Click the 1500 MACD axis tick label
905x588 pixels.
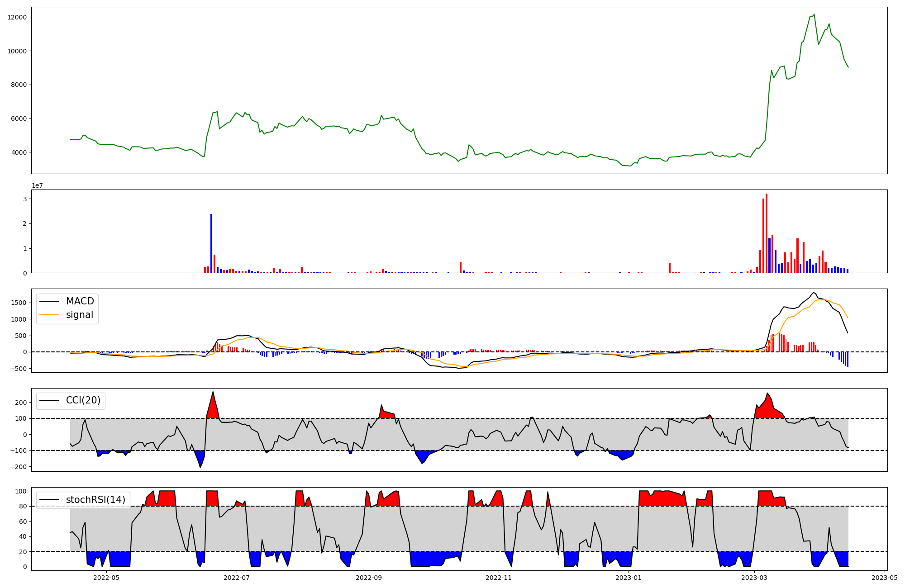19,303
